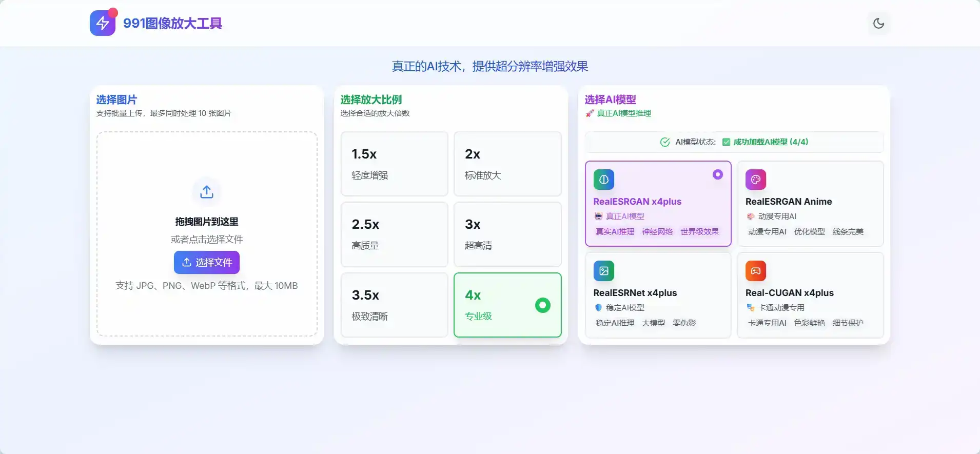Screen dimensions: 980x454
Task: Click the check-circle icon beside AI模型状态
Action: tap(665, 142)
